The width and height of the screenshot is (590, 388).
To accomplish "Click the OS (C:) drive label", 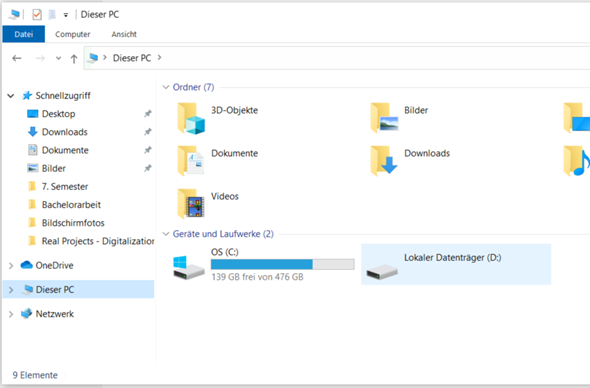I will coord(225,252).
